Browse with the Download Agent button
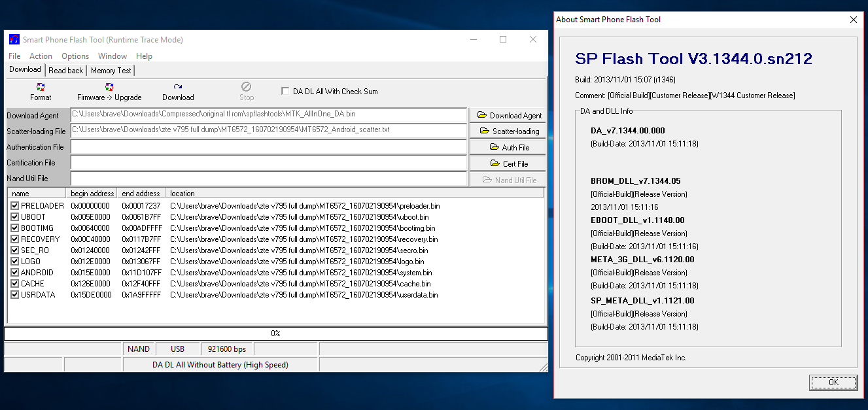Viewport: 868px width, 410px height. point(508,115)
